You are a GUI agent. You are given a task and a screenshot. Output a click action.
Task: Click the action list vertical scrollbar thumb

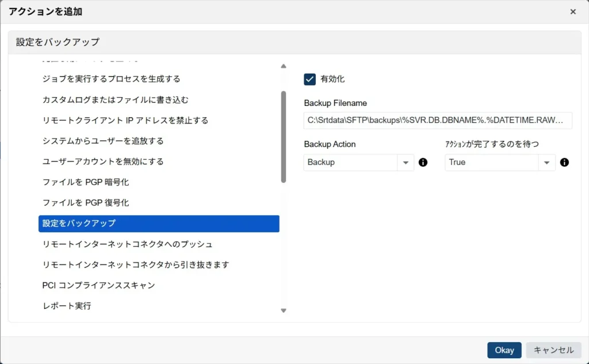(x=283, y=137)
